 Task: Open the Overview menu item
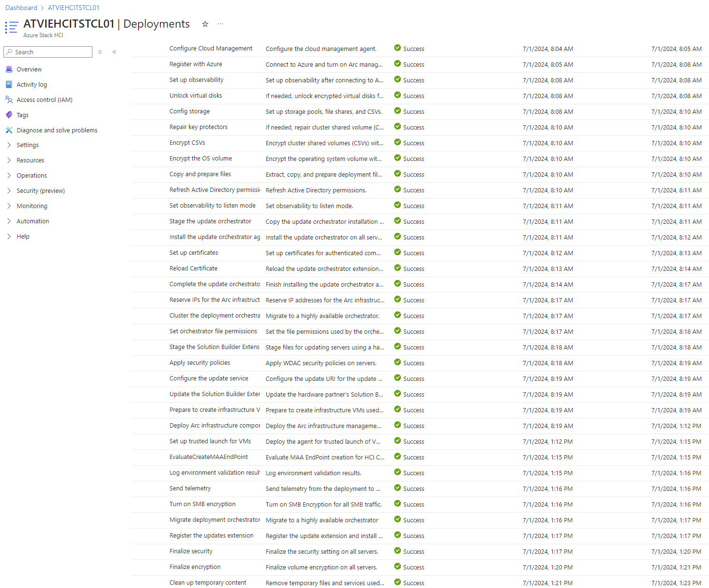pos(29,70)
